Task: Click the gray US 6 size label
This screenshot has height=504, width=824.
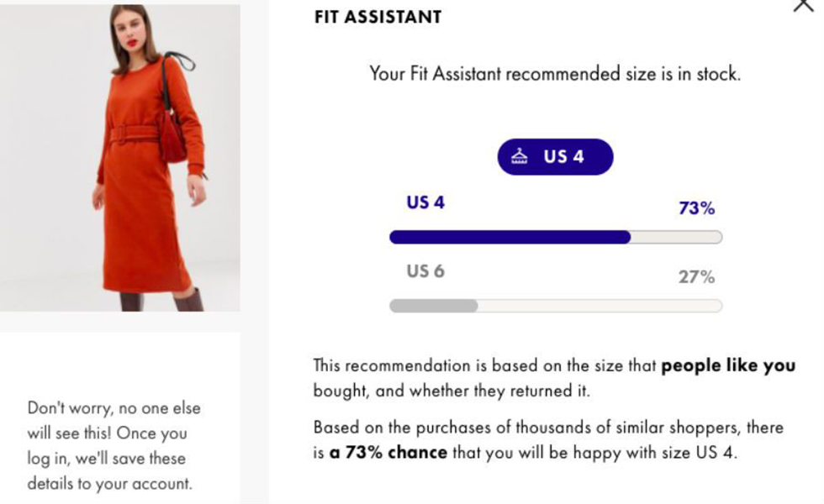Action: pos(425,270)
